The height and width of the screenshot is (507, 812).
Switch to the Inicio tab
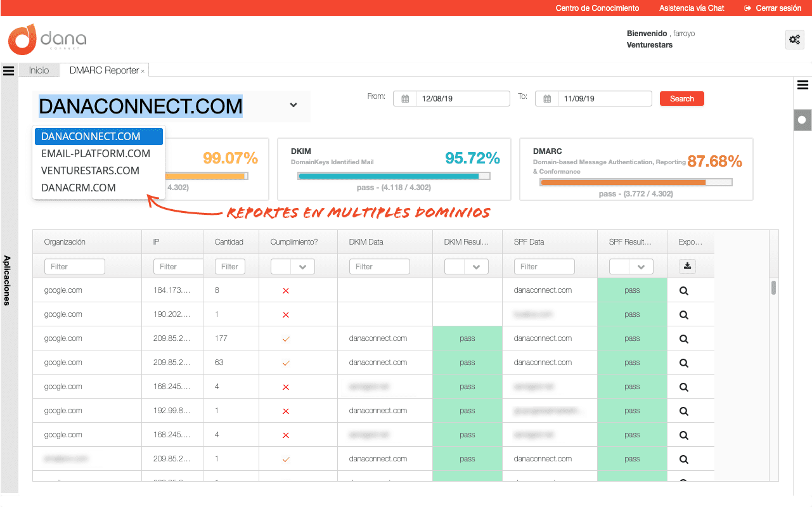click(x=39, y=70)
